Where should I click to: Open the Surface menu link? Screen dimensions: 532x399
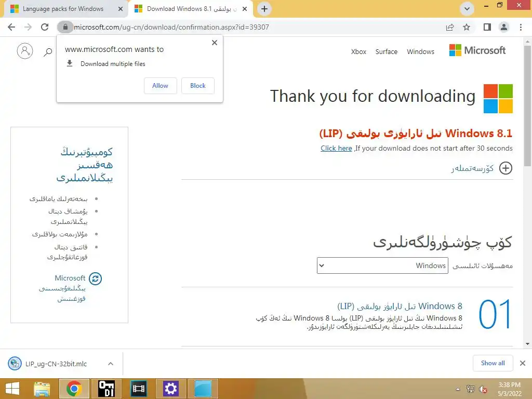(387, 51)
